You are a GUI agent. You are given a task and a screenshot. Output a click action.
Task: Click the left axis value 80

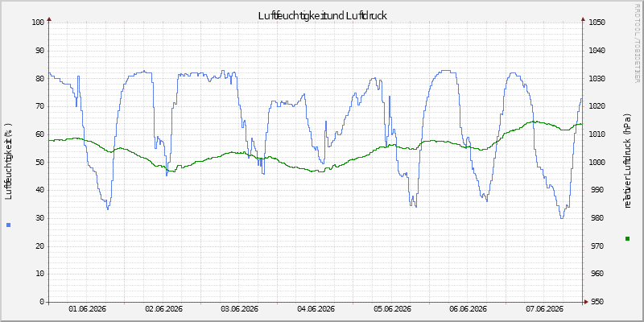pyautogui.click(x=39, y=79)
